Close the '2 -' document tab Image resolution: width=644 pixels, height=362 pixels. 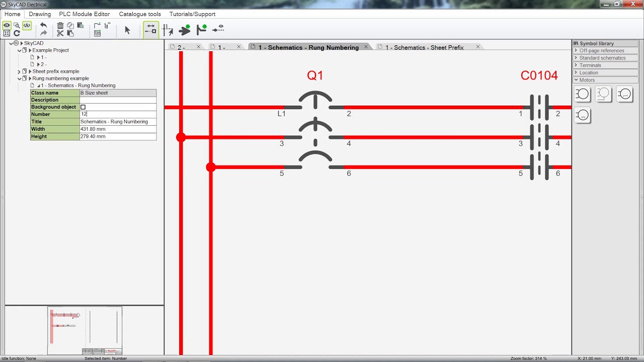point(198,47)
